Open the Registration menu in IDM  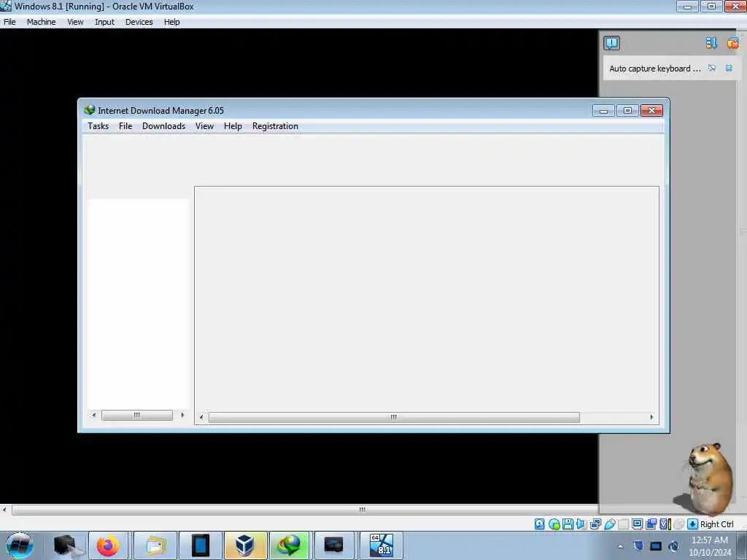(x=275, y=126)
